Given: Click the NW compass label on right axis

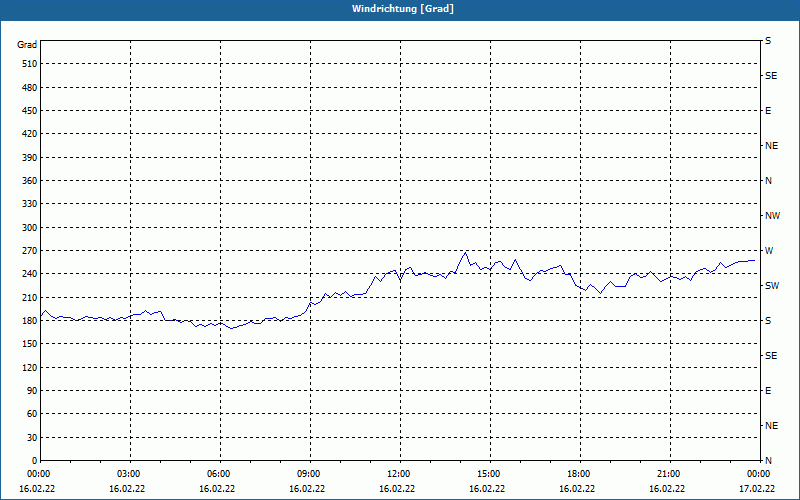Looking at the screenshot, I should (772, 216).
